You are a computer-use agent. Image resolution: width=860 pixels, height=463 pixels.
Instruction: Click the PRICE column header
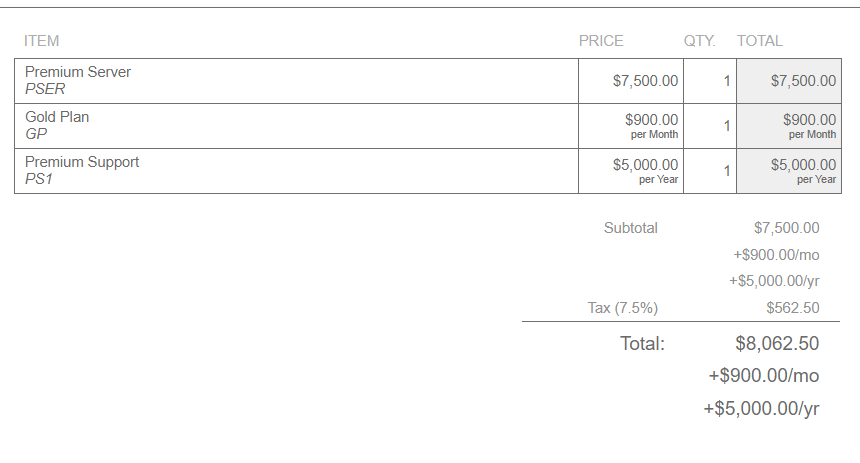pos(601,41)
